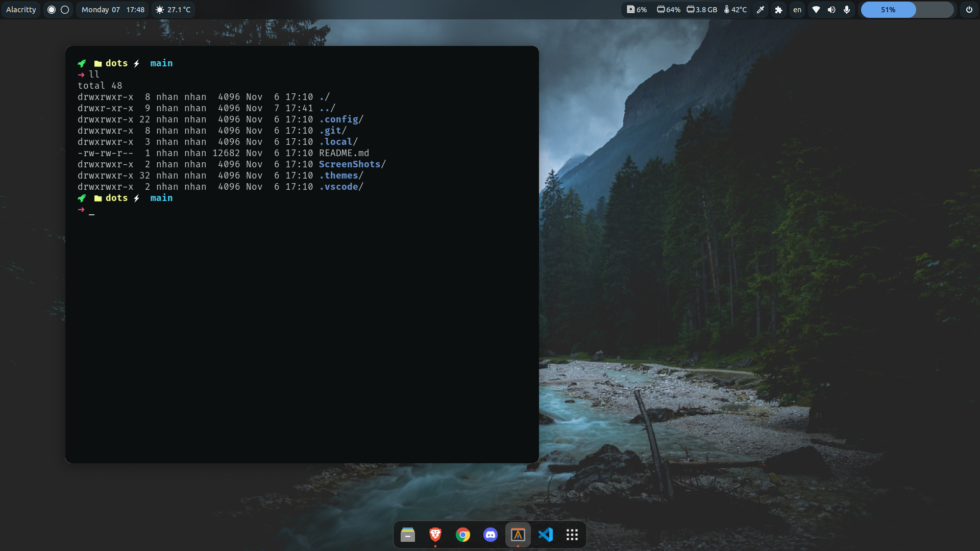
Task: Show the applications grid
Action: coord(572,535)
